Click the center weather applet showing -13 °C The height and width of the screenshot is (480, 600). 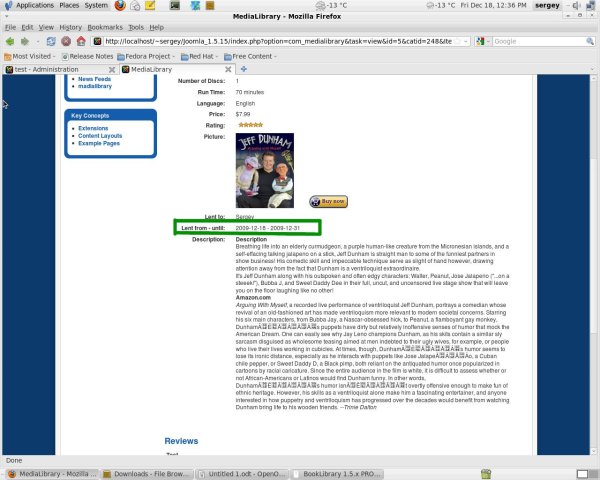tap(331, 5)
